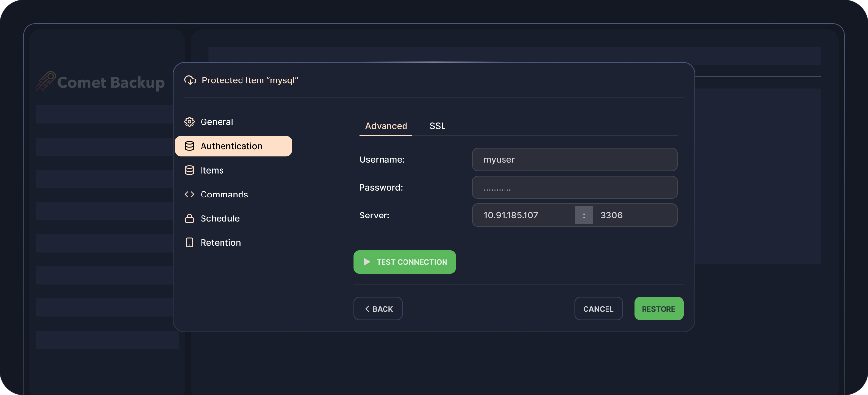
Task: Click the gear icon beside General
Action: click(189, 122)
